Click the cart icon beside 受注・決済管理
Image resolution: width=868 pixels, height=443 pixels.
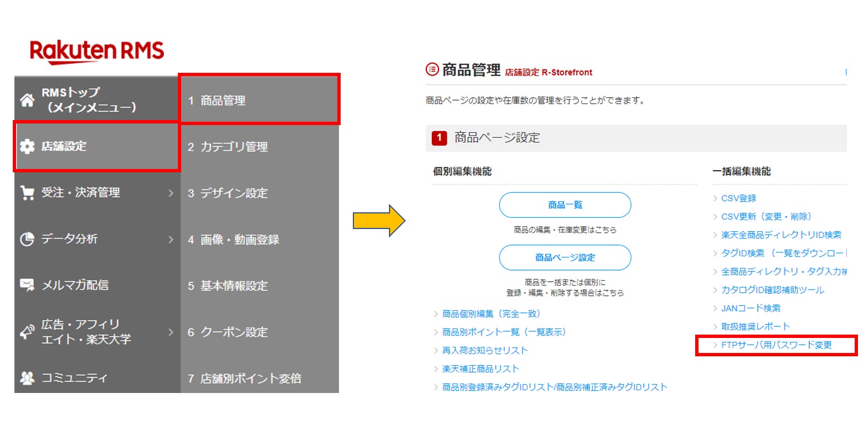pos(27,193)
